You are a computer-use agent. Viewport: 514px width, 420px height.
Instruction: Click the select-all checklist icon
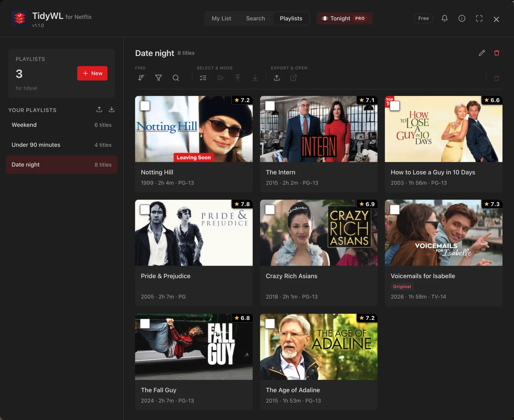pos(203,78)
